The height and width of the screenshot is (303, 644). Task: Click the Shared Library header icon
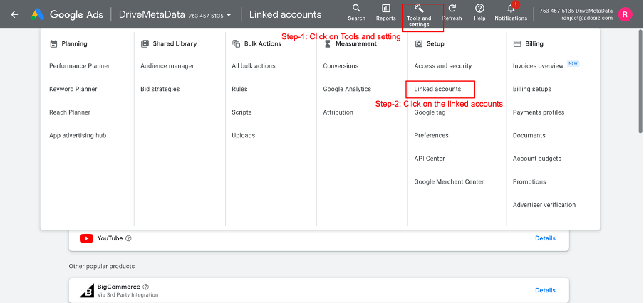point(145,43)
